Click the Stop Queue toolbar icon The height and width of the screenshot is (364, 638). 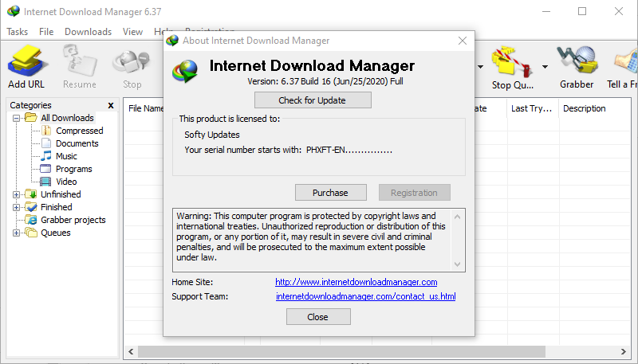tap(512, 62)
